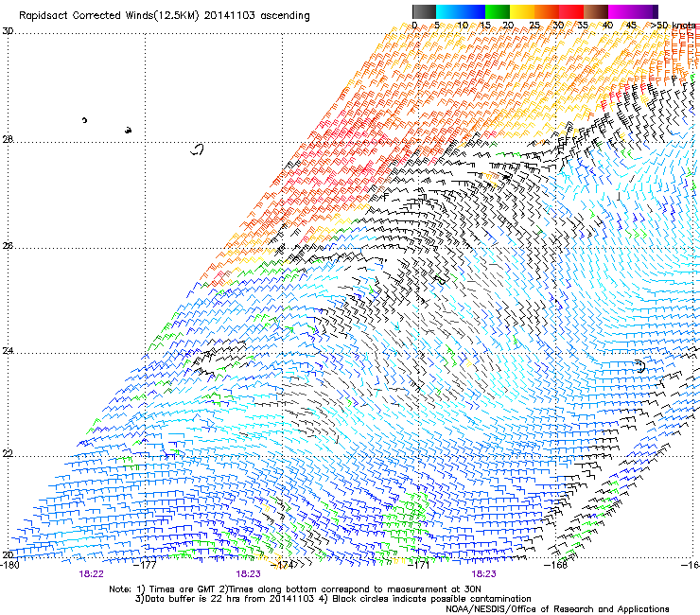This screenshot has width=700, height=615.
Task: Click the black contamination circle near 24N east side
Action: coord(640,366)
